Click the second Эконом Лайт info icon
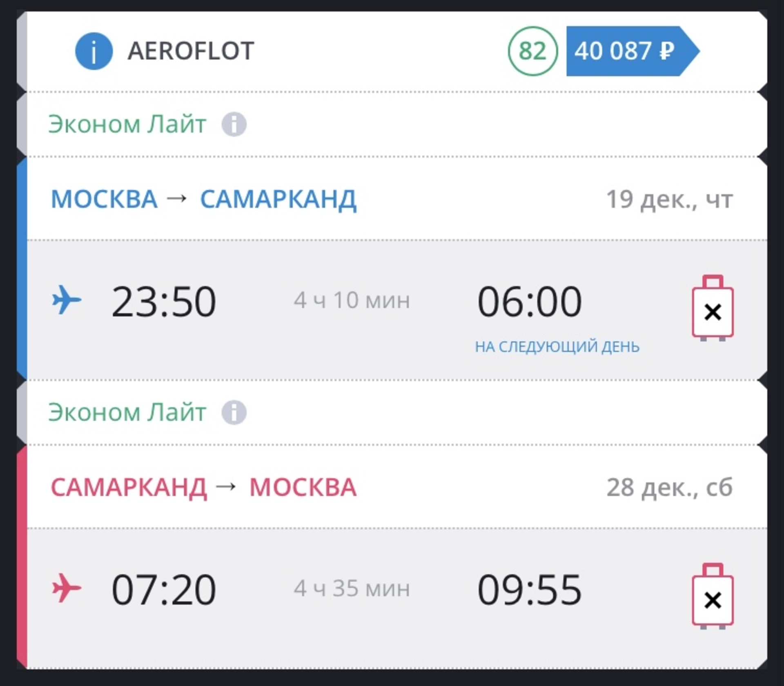The height and width of the screenshot is (686, 784). [234, 412]
